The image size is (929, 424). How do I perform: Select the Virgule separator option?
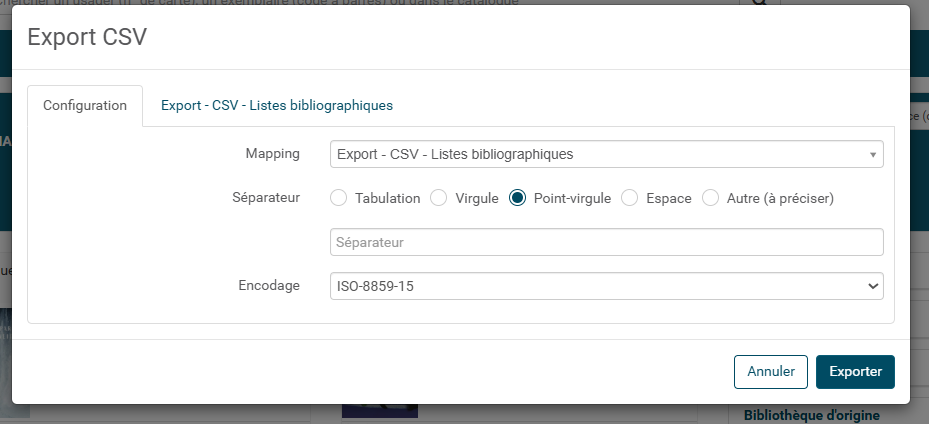[438, 198]
